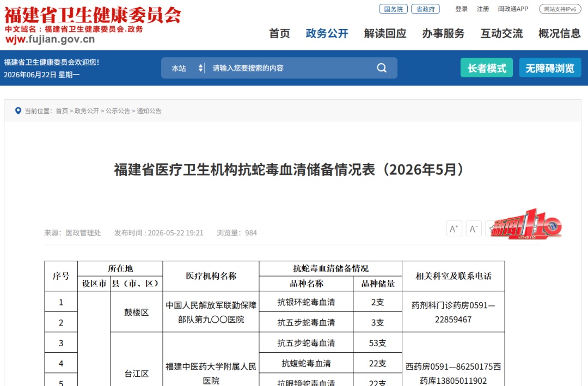
Task: Click the domain text wjw.fujian.gov.cn
Action: (50, 39)
